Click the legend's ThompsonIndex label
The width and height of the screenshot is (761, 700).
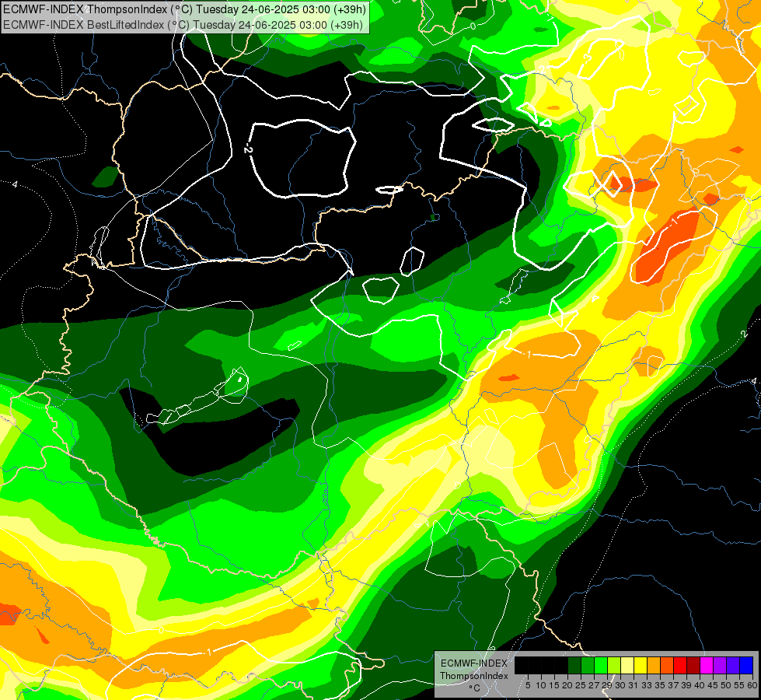pyautogui.click(x=473, y=676)
